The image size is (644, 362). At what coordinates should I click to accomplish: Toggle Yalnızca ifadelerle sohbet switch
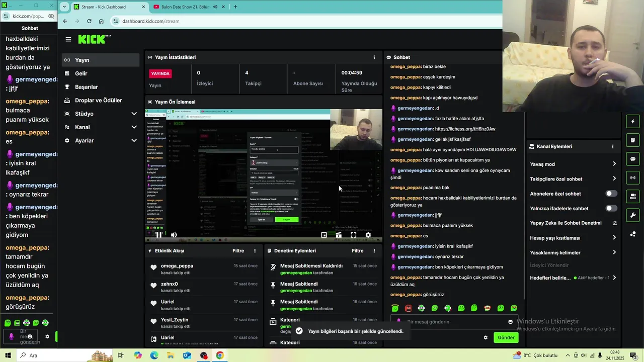click(611, 208)
